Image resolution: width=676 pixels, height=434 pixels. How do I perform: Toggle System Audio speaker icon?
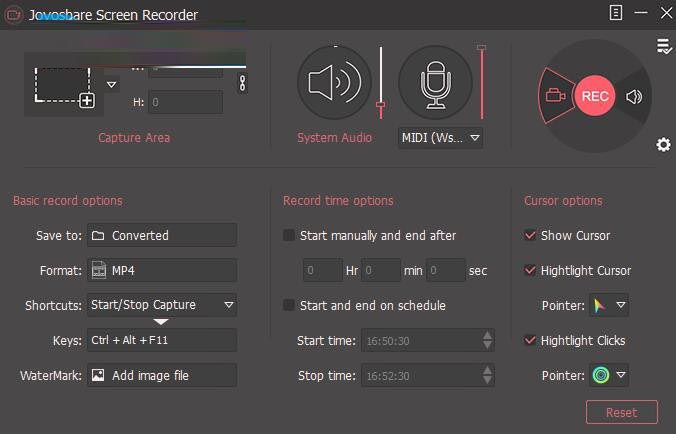(334, 82)
